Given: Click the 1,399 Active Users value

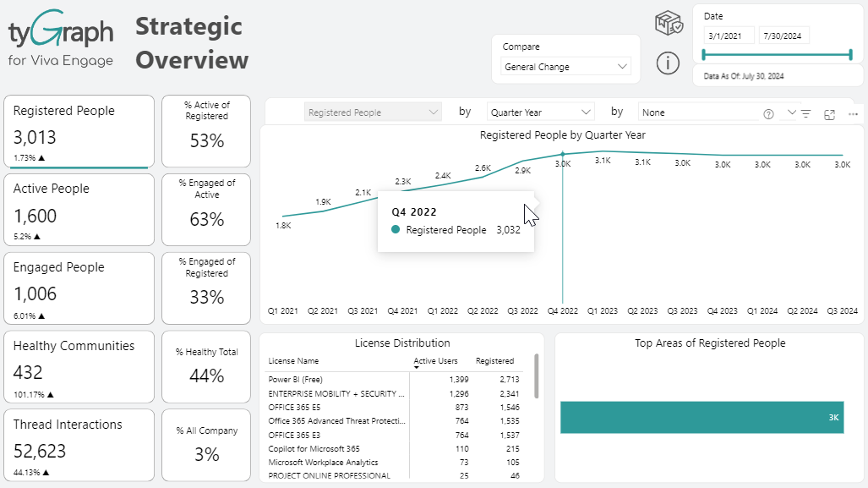Looking at the screenshot, I should 459,380.
